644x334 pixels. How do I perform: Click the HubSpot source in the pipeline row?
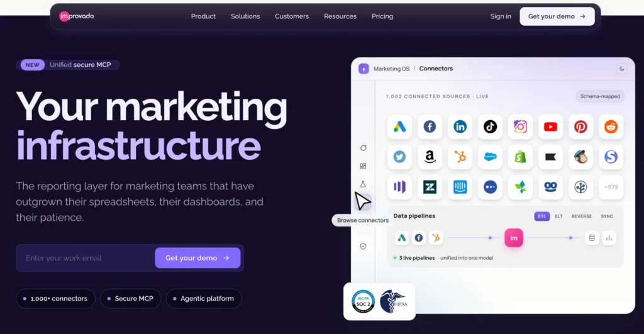click(x=436, y=238)
